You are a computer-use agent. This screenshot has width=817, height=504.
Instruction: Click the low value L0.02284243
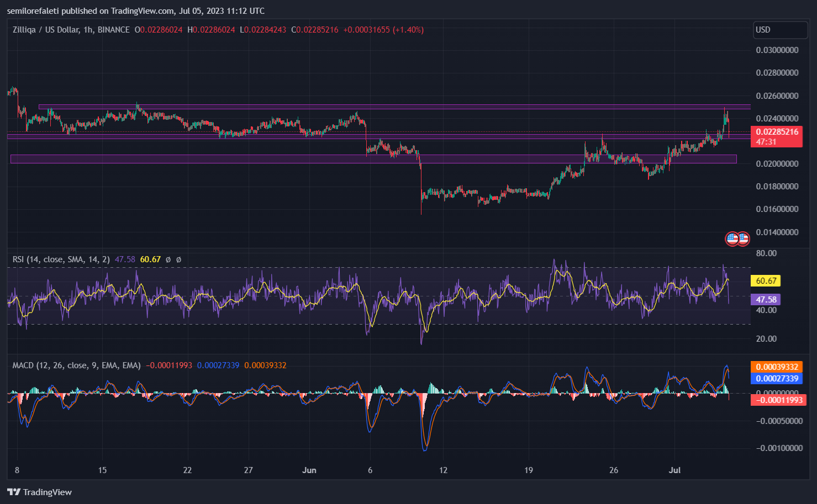pyautogui.click(x=263, y=30)
